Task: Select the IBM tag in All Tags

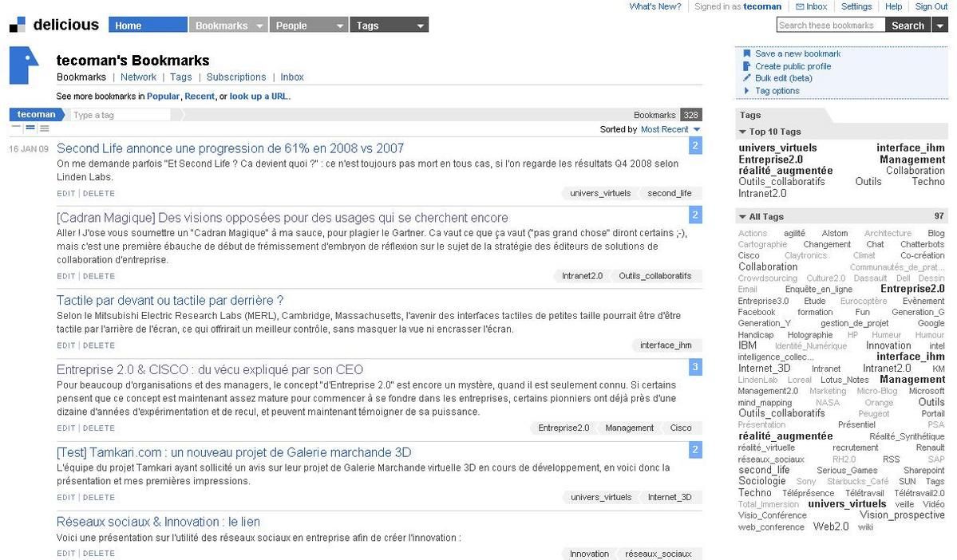Action: tap(747, 345)
